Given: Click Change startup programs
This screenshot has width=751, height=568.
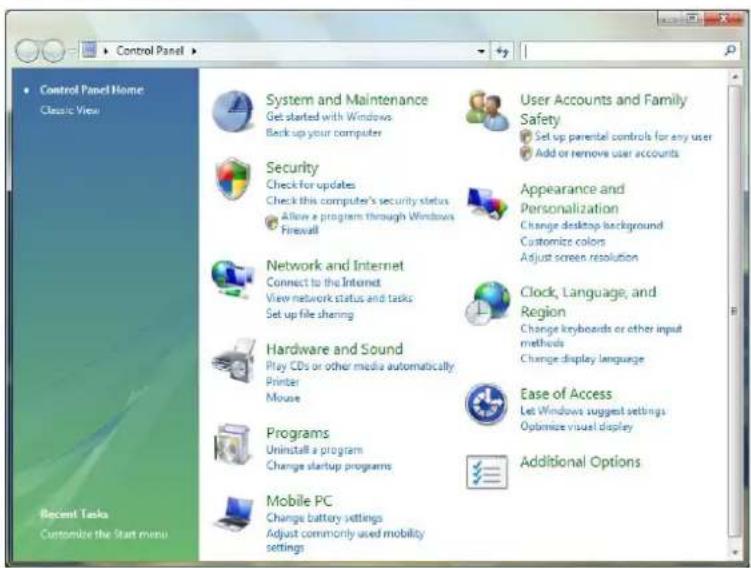Looking at the screenshot, I should tap(329, 466).
